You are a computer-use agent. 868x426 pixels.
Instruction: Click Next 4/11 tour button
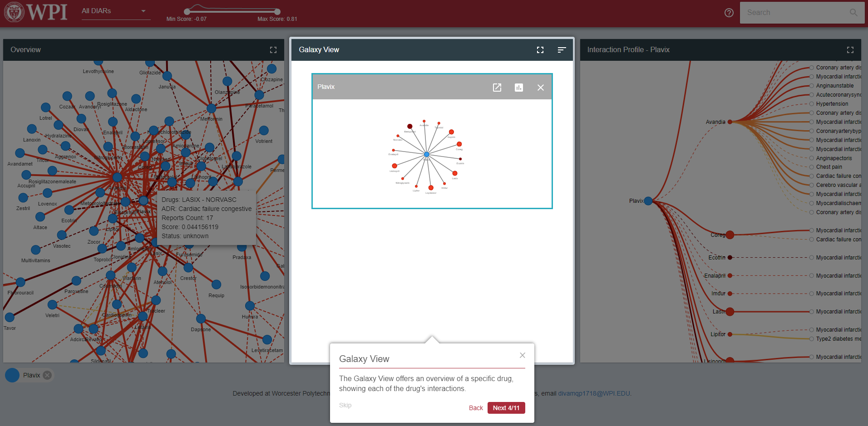click(506, 408)
